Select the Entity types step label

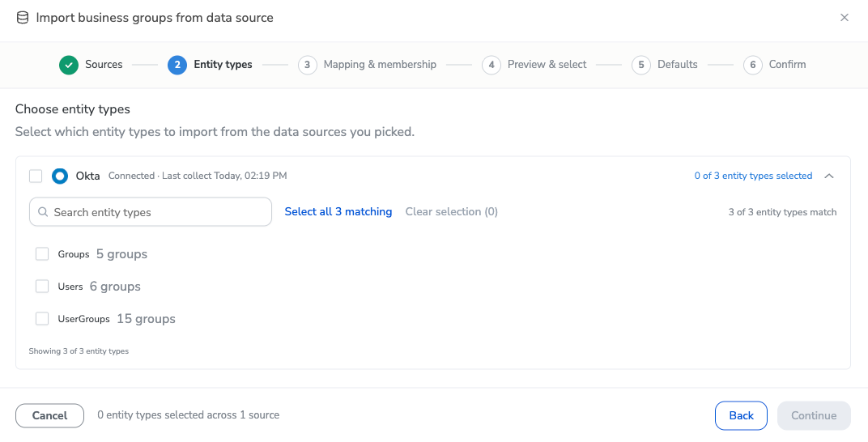coord(223,65)
